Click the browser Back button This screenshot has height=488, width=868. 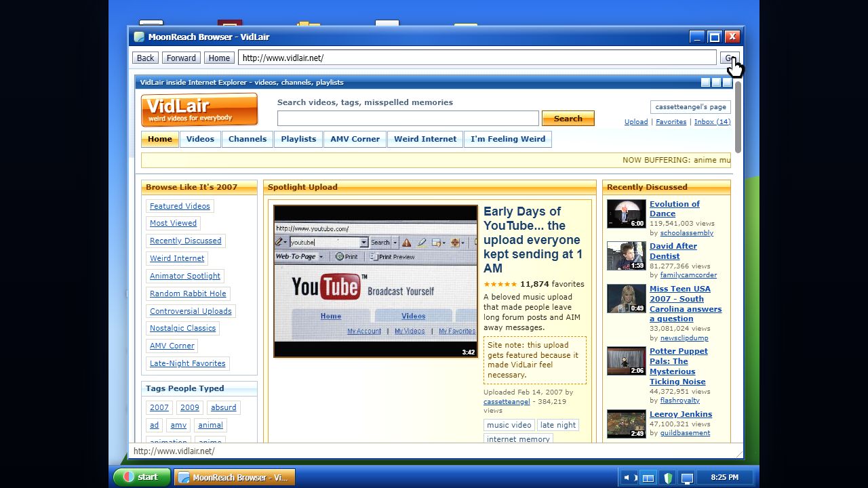145,58
